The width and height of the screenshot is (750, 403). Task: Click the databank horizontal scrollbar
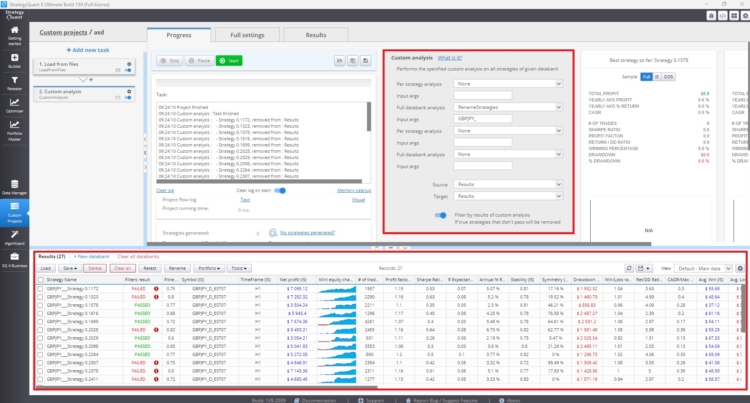point(208,387)
